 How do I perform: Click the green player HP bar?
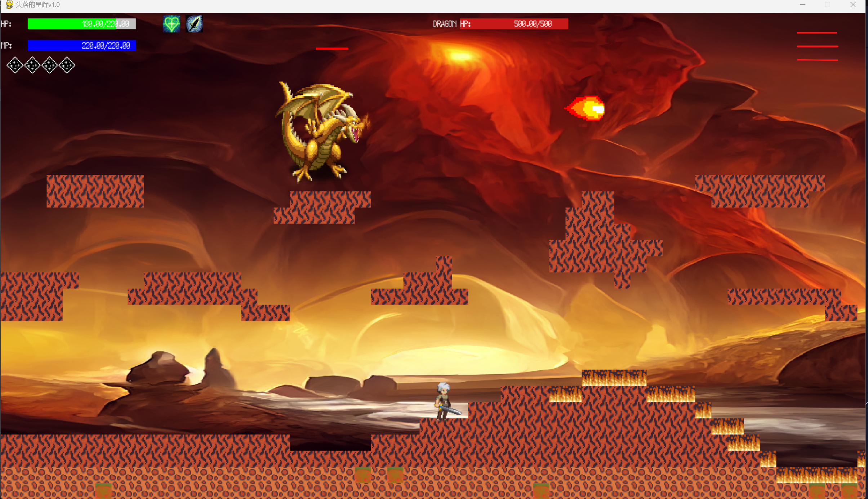pyautogui.click(x=81, y=24)
